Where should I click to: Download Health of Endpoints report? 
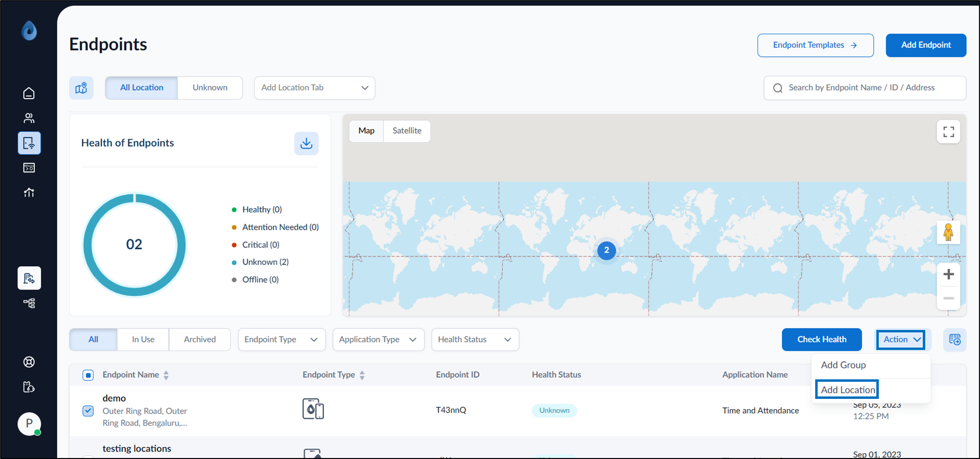(306, 143)
